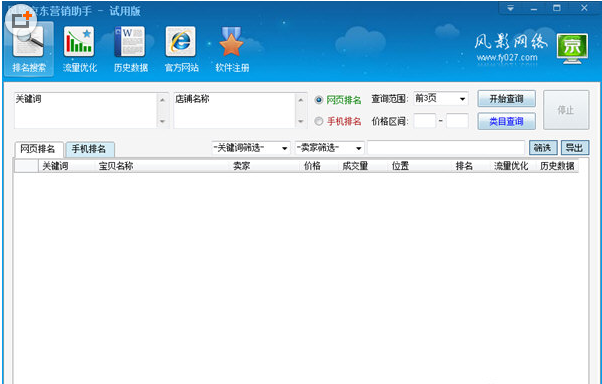Screen dimensions: 602x384
Task: Open the title bar dropdown menu arrow
Action: (x=510, y=8)
